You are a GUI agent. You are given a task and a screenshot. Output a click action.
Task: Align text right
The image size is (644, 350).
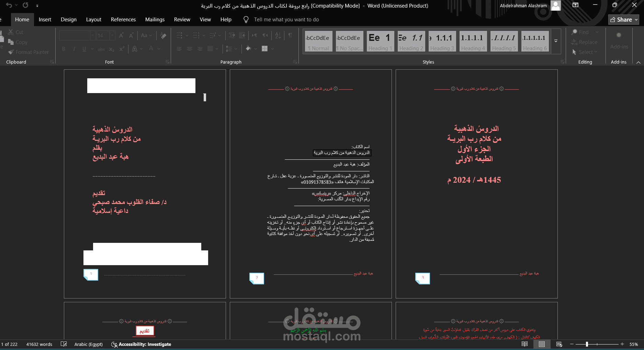coord(200,49)
